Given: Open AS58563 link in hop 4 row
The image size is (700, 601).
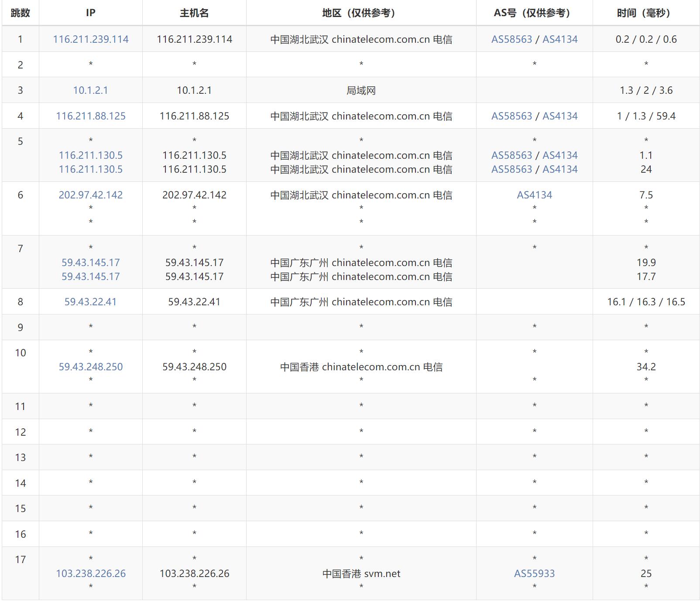Looking at the screenshot, I should (x=512, y=116).
